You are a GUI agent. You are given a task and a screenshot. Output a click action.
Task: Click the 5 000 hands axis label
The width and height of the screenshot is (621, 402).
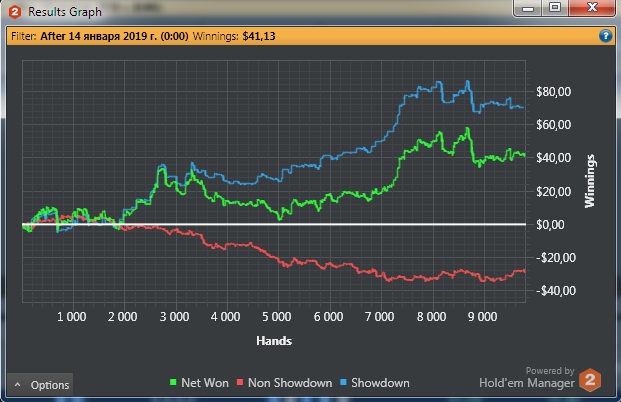tap(277, 317)
